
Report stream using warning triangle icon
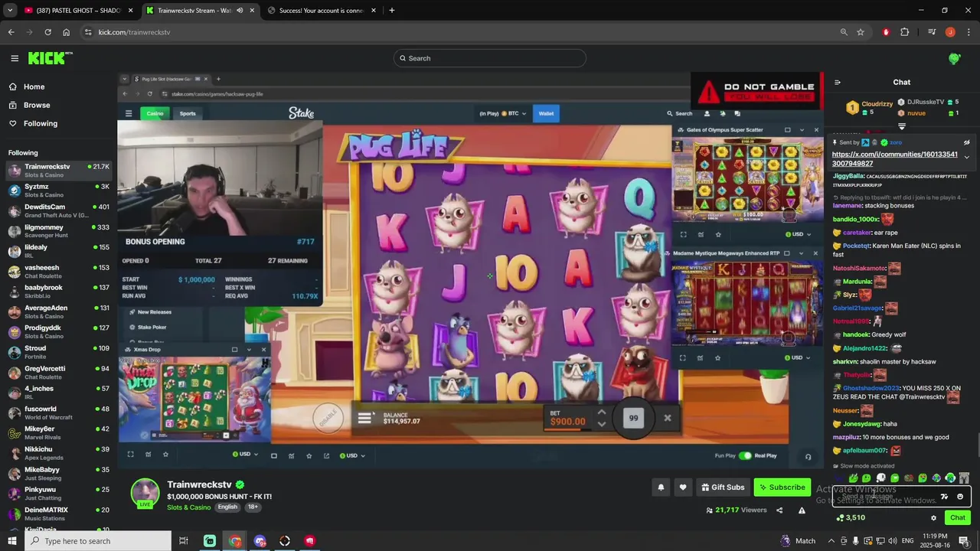(x=802, y=510)
